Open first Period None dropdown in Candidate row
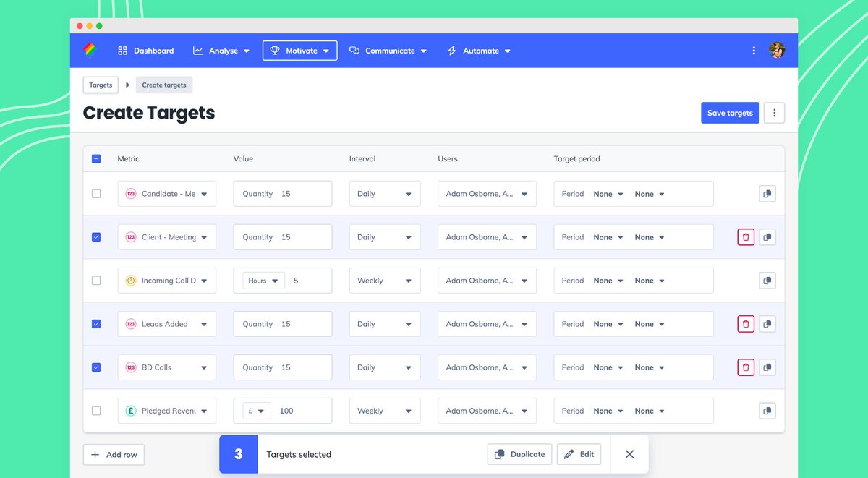The height and width of the screenshot is (478, 868). coord(608,194)
